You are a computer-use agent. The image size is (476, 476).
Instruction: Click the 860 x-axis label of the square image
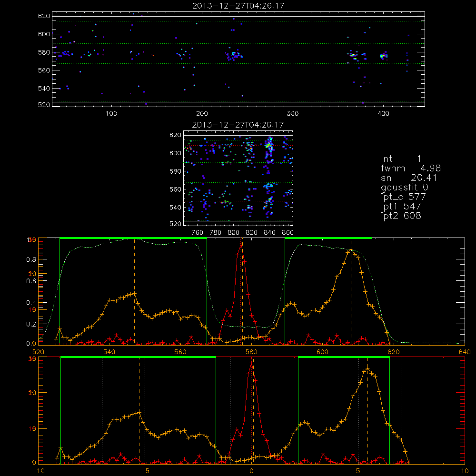288,233
